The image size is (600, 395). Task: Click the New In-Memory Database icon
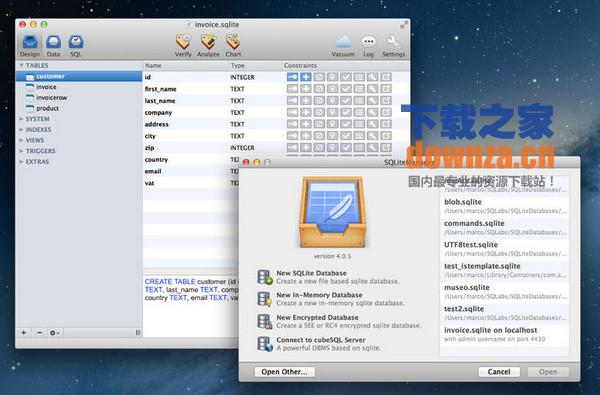click(265, 299)
